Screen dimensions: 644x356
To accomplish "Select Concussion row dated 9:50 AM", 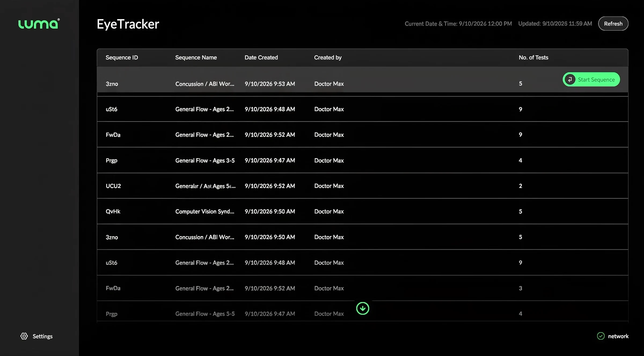I will coord(363,237).
